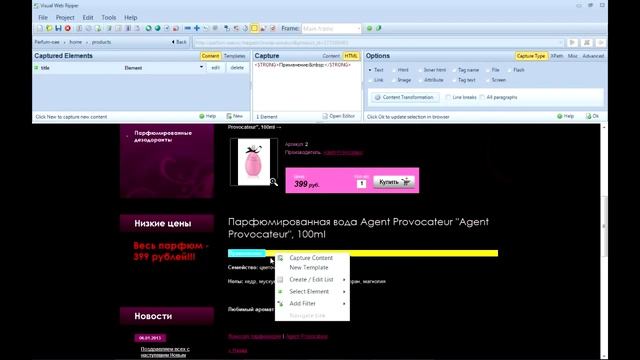This screenshot has width=640, height=360.
Task: Click the web page vertical scrollbar
Action: click(604, 241)
